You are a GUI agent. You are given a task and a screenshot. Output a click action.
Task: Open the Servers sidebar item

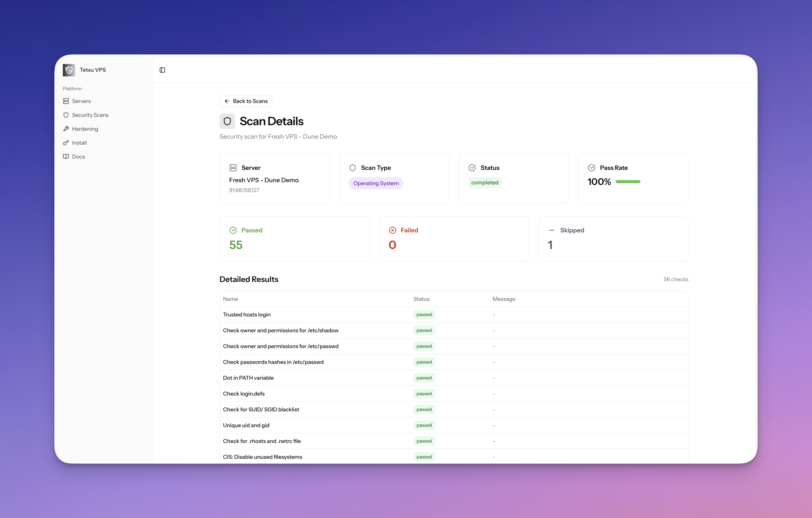[x=81, y=101]
